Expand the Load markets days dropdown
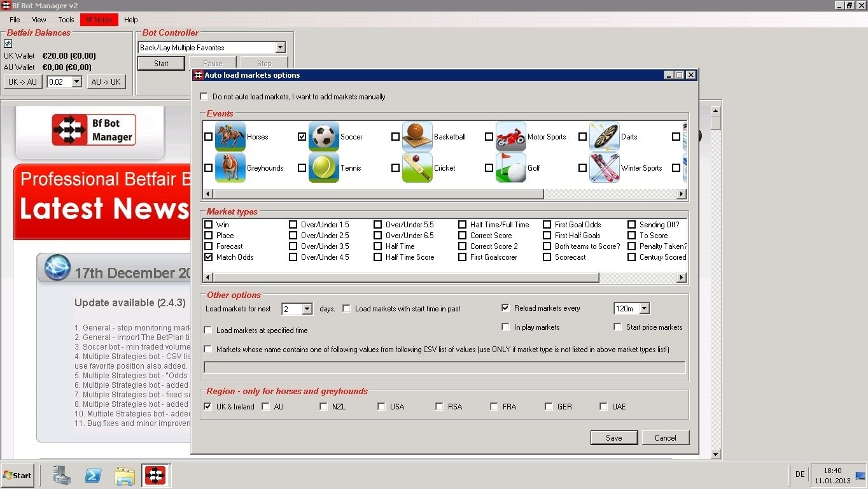868x489 pixels. (x=307, y=309)
